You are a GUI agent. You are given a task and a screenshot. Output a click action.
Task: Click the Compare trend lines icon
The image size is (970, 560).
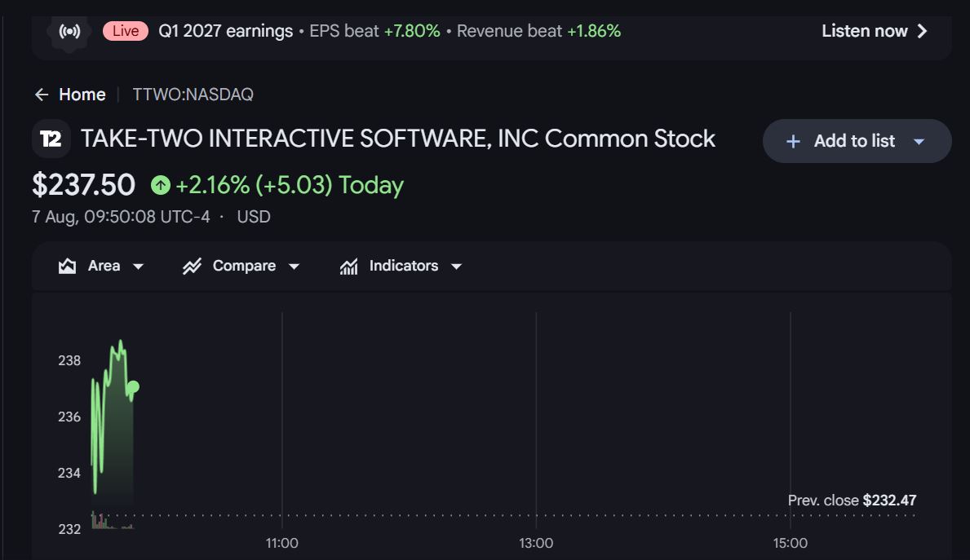[192, 267]
